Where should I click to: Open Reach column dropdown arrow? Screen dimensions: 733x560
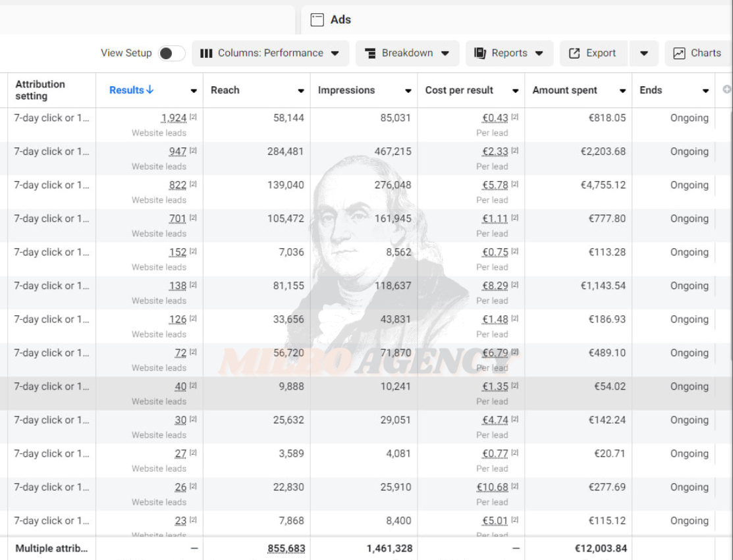(x=301, y=91)
